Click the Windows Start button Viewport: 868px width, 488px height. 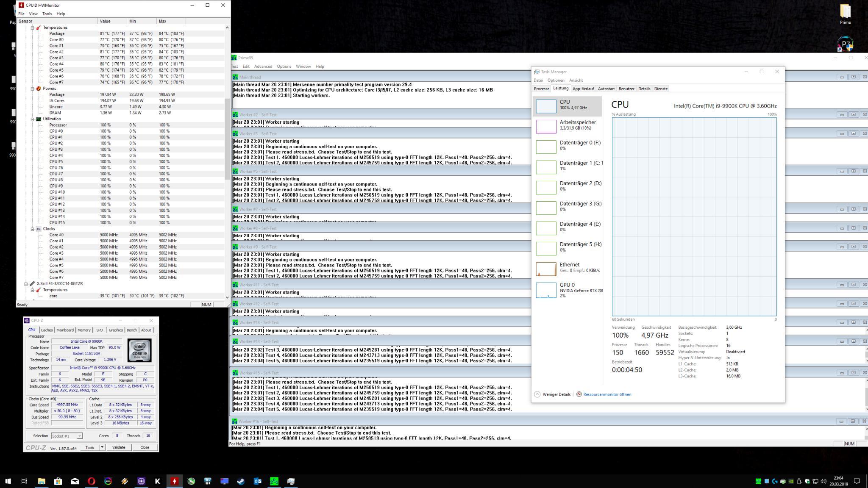[8, 481]
